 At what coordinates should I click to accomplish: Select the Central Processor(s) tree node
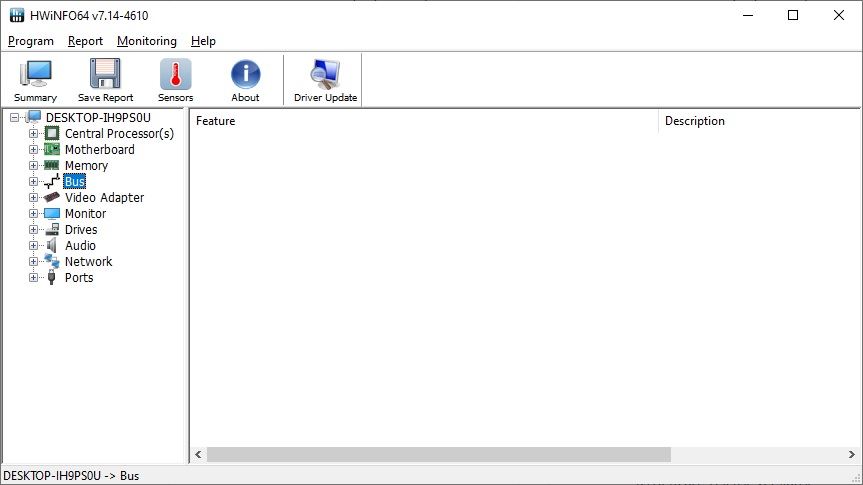(x=118, y=134)
